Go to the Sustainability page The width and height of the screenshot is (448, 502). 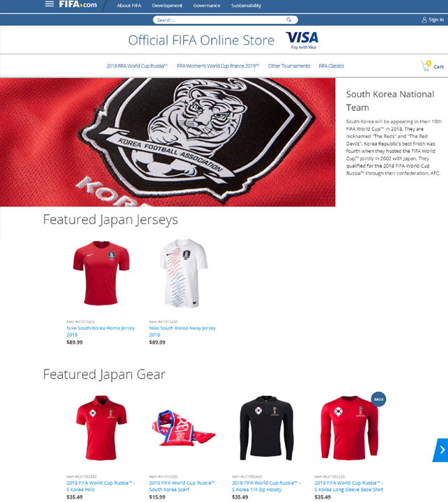coord(246,6)
